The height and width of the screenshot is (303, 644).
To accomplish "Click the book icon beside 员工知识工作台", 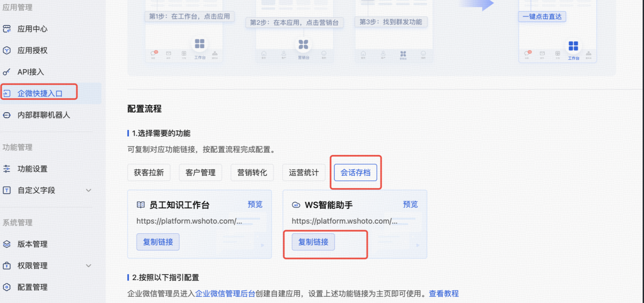I will click(141, 205).
